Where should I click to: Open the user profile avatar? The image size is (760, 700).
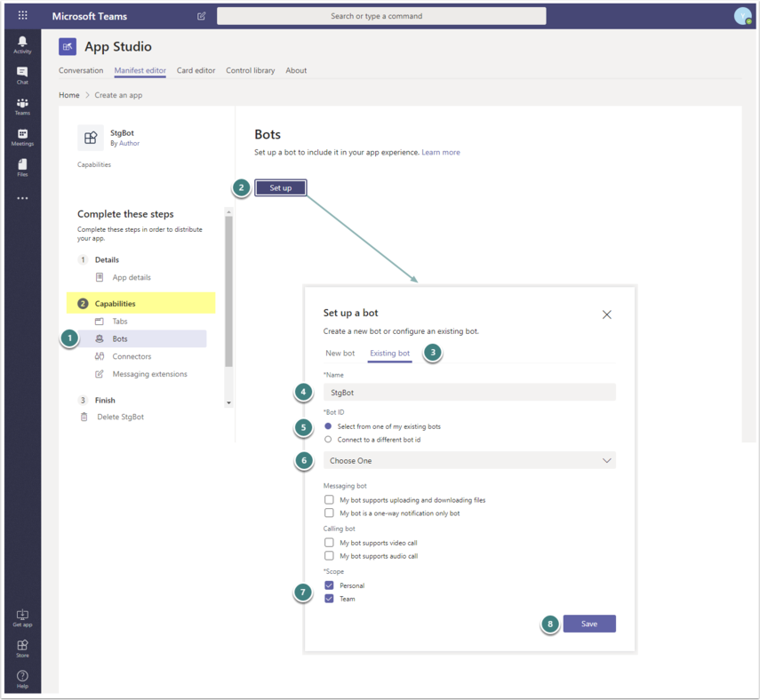(x=742, y=16)
